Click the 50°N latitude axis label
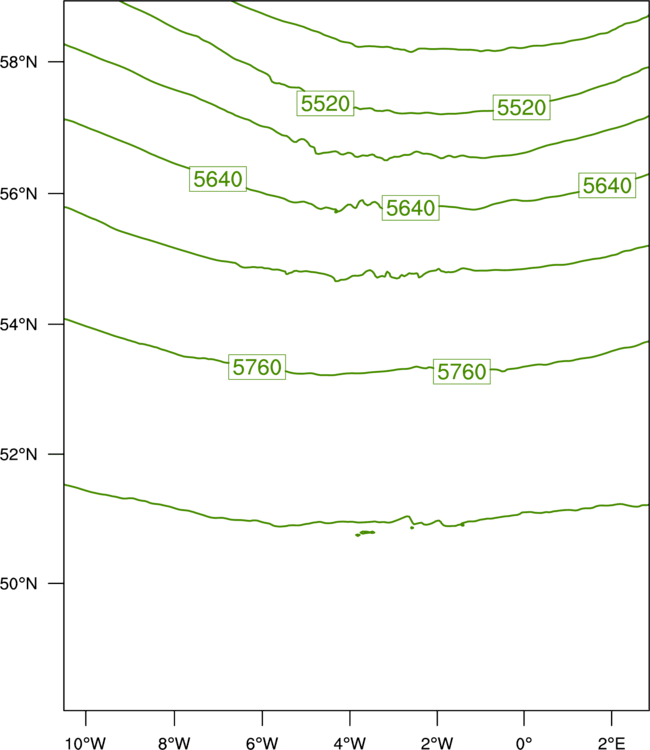 pos(18,584)
